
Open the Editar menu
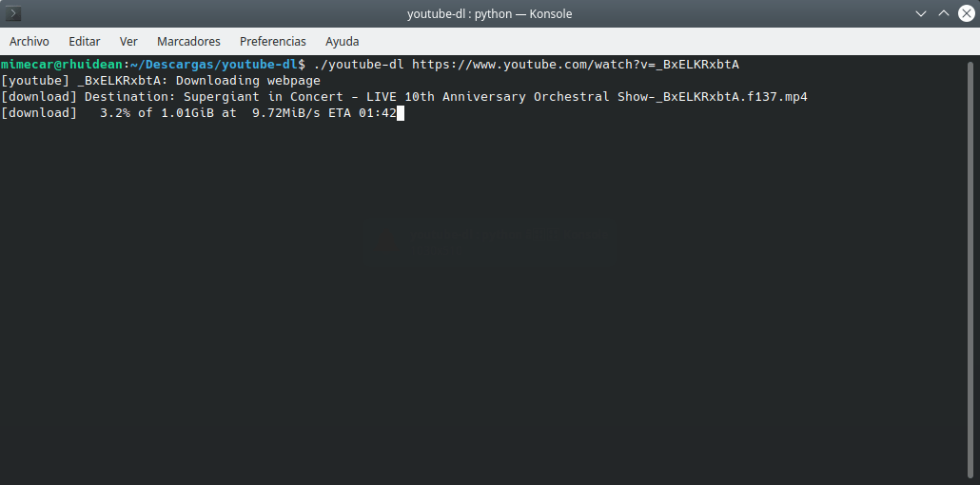coord(85,41)
